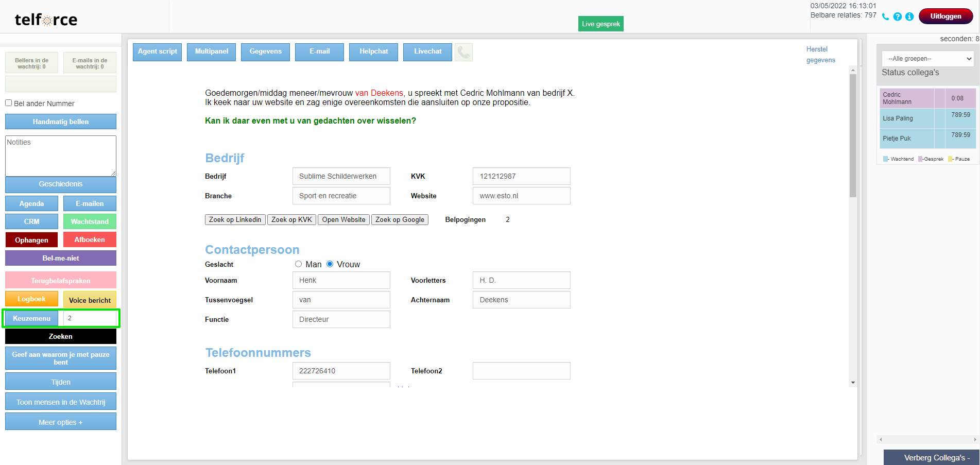Expand the Verberg Collega's panel toggle
This screenshot has height=465, width=980.
pos(932,458)
